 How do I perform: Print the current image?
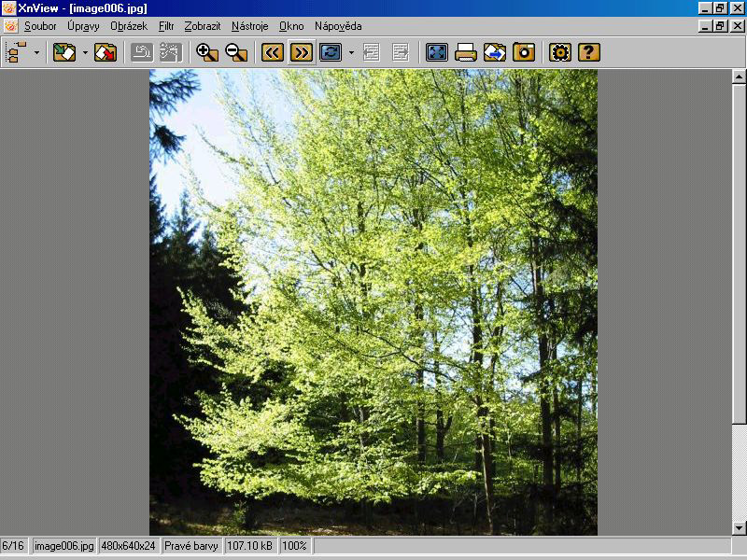pos(466,52)
